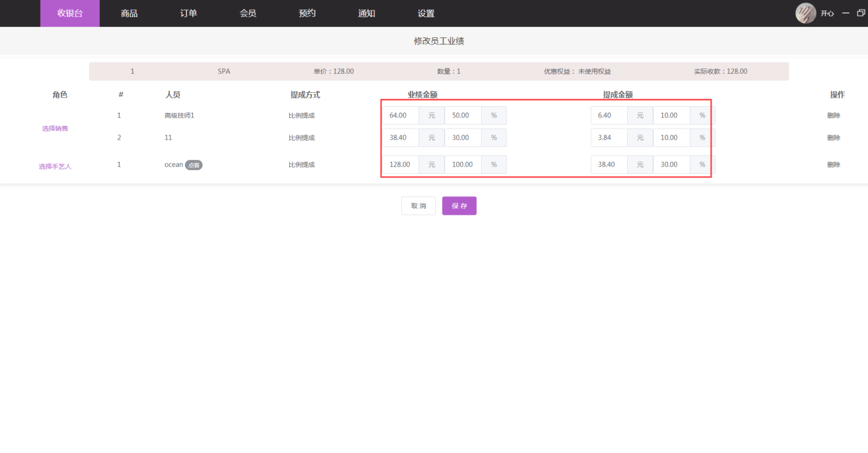Click the 人员 column header
Screen dimensions: 868x453
[x=173, y=95]
